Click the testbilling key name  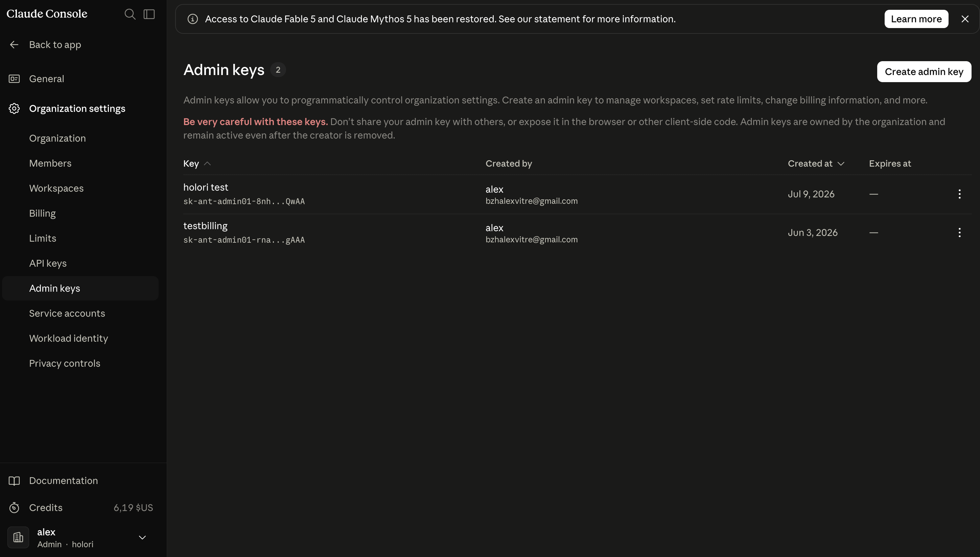[x=205, y=226]
